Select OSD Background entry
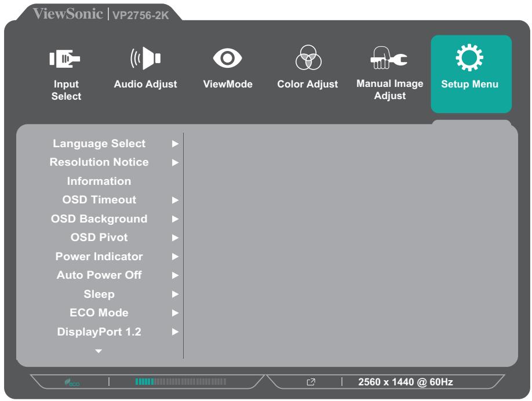 [99, 219]
